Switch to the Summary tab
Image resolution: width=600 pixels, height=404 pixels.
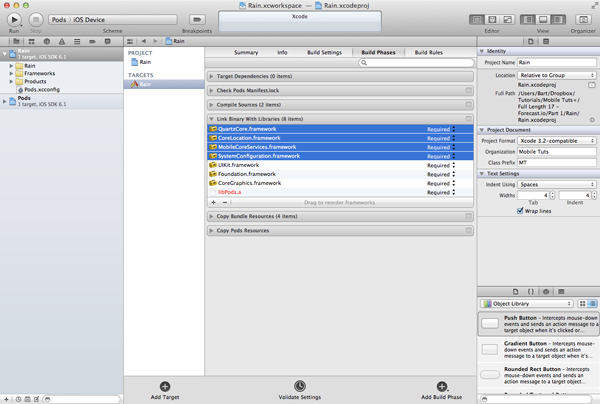click(x=246, y=52)
